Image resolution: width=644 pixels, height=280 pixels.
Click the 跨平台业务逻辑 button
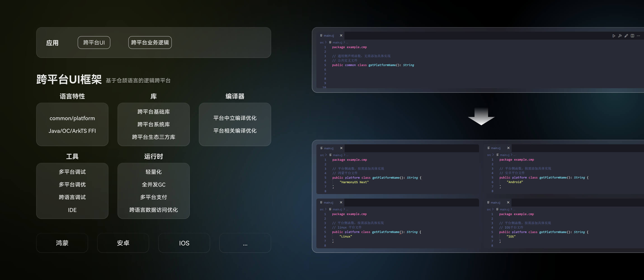tap(150, 43)
